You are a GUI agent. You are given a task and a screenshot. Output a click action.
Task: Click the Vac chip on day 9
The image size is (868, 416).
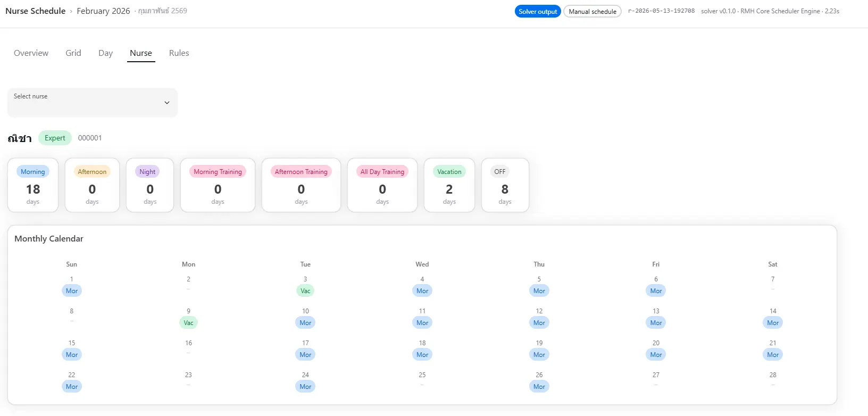[188, 323]
